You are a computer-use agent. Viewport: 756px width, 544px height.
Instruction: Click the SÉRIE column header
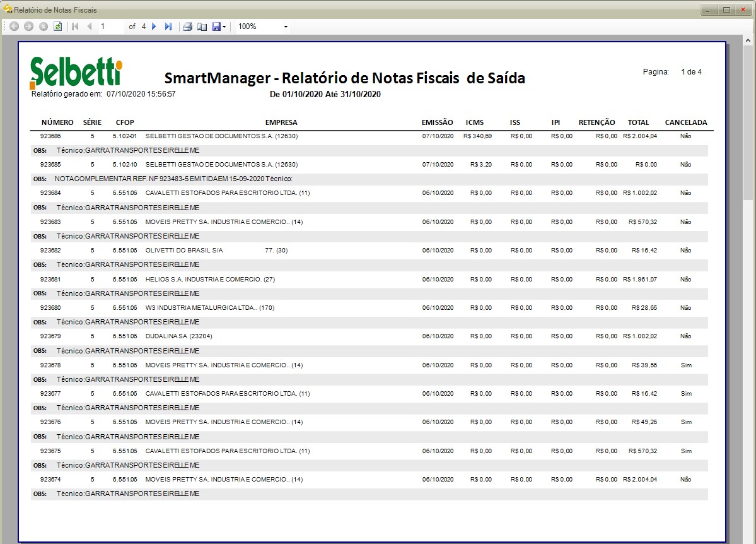[x=92, y=122]
